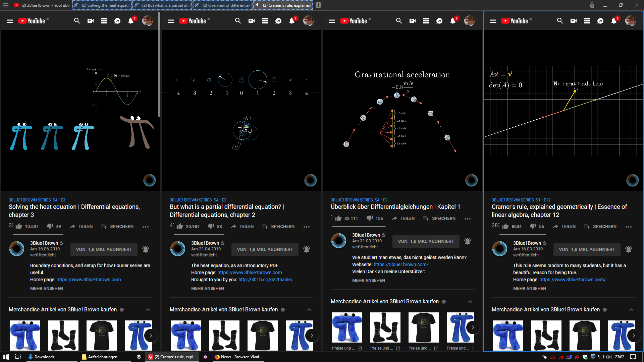Open more actions menu for Cramer's video
Screen dimensions: 644x362
[629, 227]
